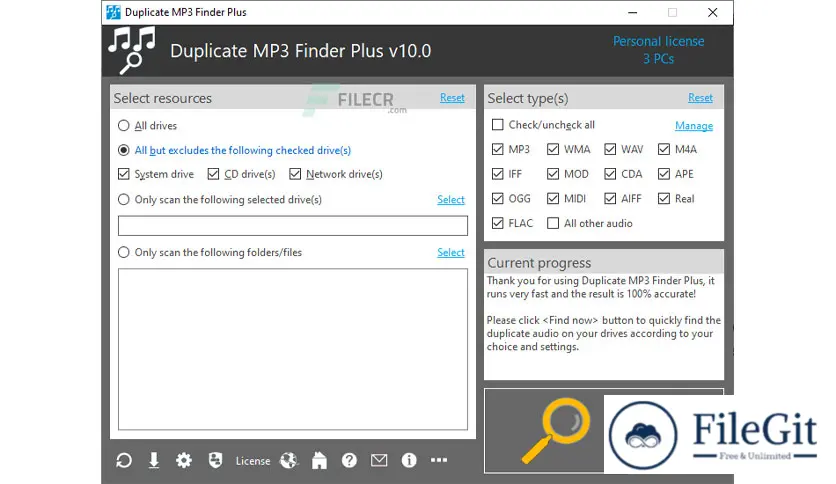Screen dimensions: 836x484
Task: Uncheck the System drive checkbox
Action: pyautogui.click(x=124, y=174)
